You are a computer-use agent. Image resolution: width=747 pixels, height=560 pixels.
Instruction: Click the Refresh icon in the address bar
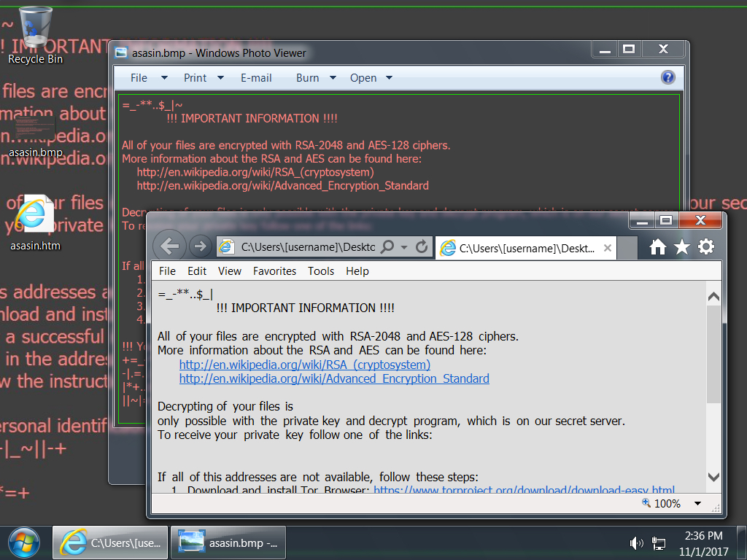click(422, 246)
